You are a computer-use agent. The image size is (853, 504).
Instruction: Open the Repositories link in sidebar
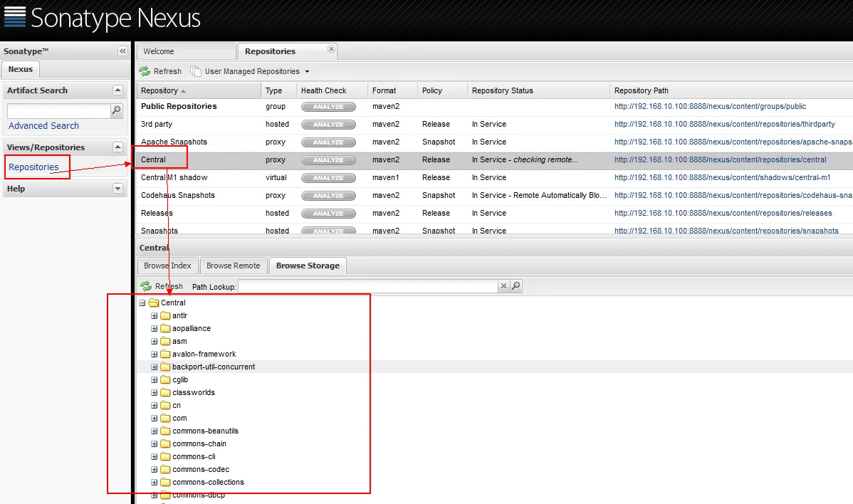33,167
